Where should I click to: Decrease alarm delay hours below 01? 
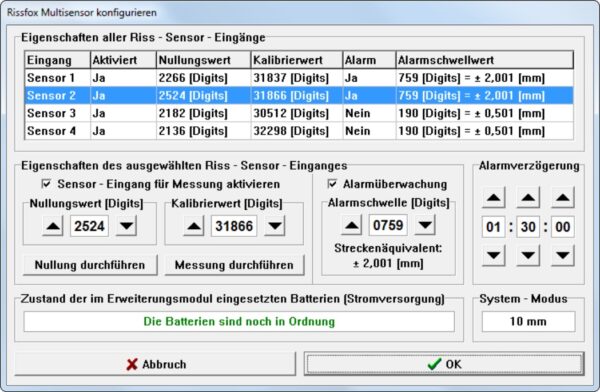[x=494, y=255]
